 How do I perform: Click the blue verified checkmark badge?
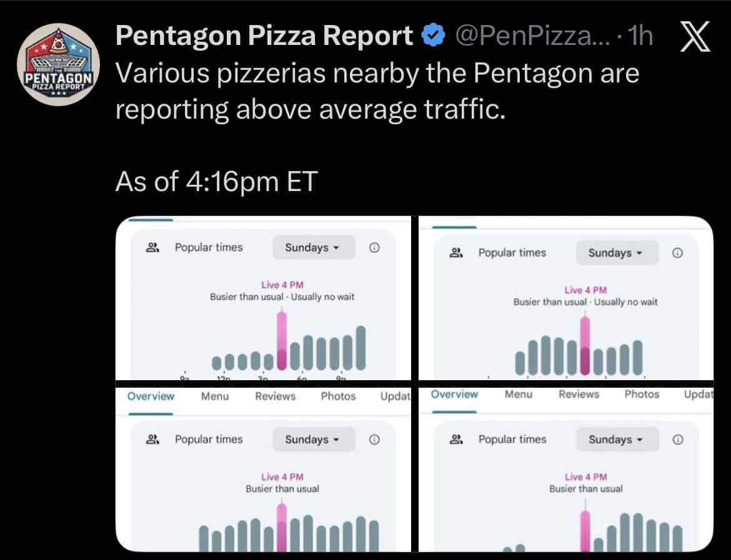click(x=432, y=37)
